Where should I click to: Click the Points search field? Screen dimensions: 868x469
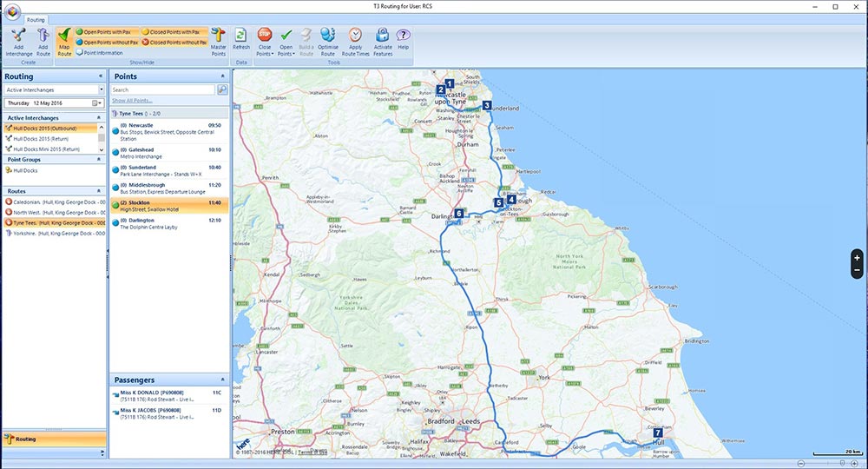163,89
